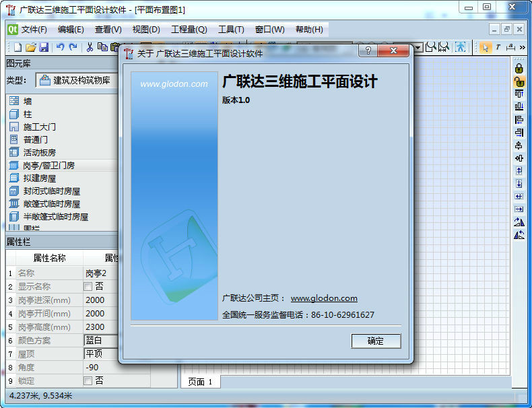The image size is (532, 408).
Task: Align selected elements to left
Action: click(x=519, y=120)
